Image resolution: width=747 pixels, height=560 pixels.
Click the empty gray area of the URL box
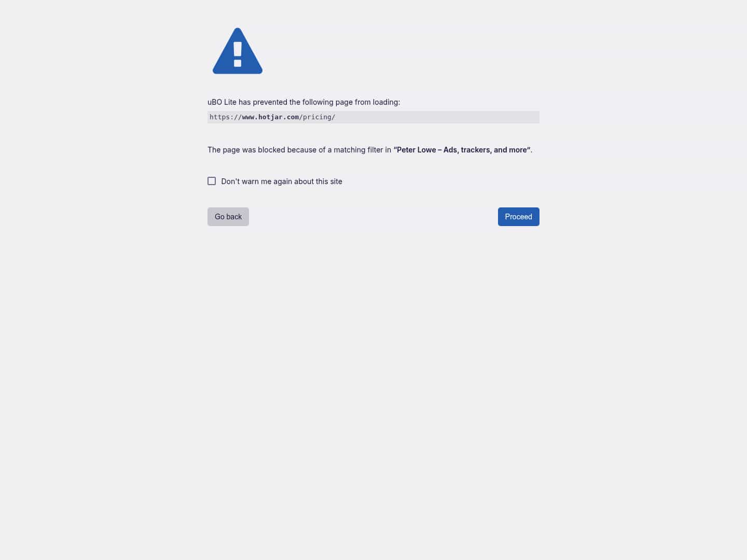(437, 117)
